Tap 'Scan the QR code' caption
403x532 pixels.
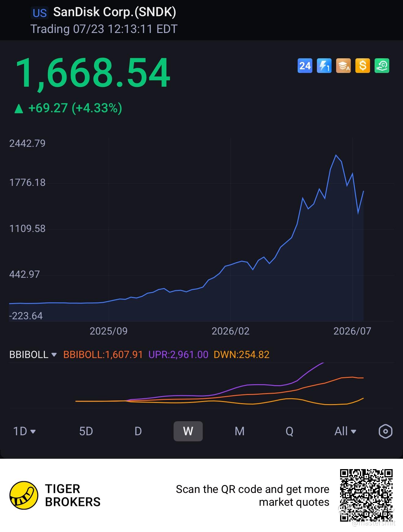(x=252, y=495)
